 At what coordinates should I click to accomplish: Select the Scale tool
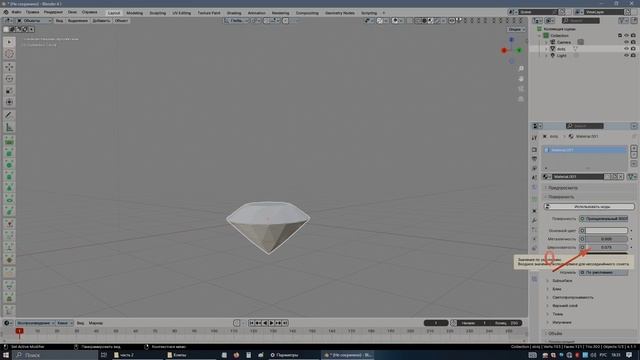point(9,91)
